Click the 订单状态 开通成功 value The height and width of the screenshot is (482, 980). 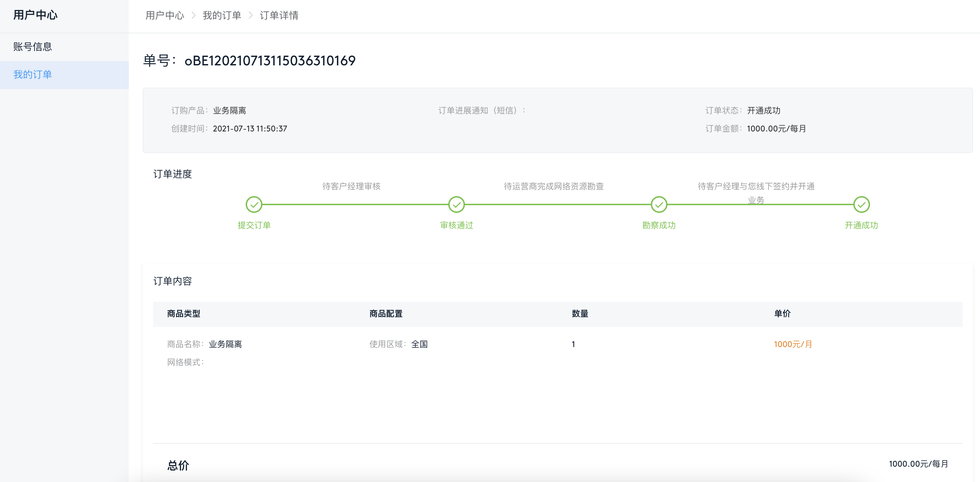click(763, 110)
